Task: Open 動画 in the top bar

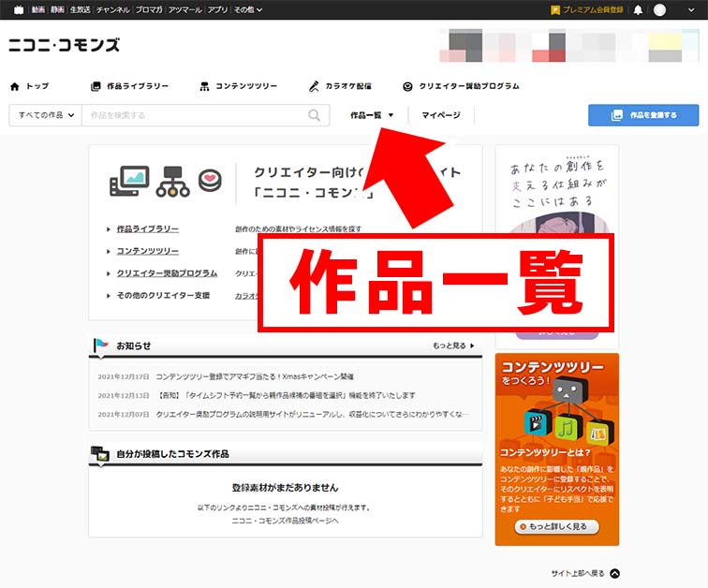Action: coord(37,9)
